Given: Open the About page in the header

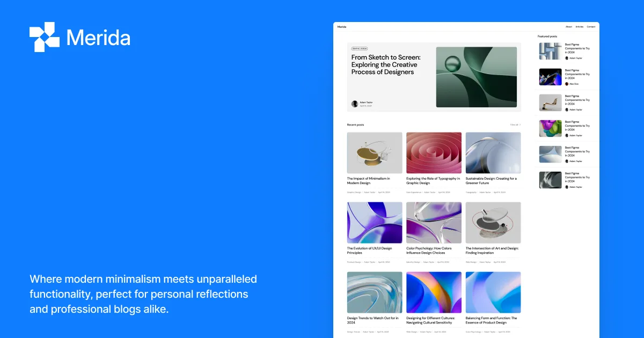Looking at the screenshot, I should pos(569,27).
